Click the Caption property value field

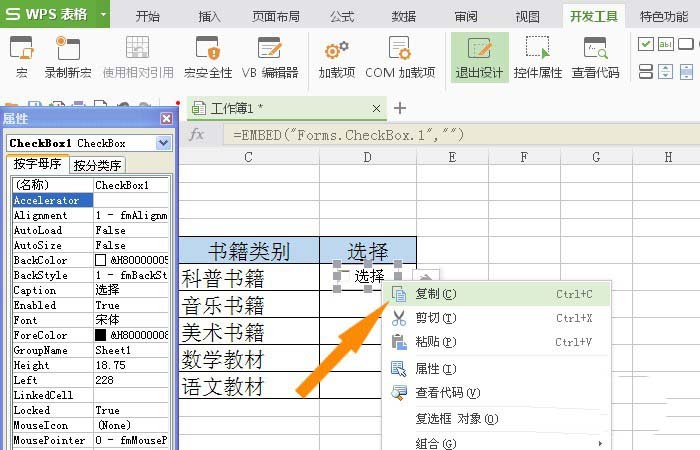131,290
